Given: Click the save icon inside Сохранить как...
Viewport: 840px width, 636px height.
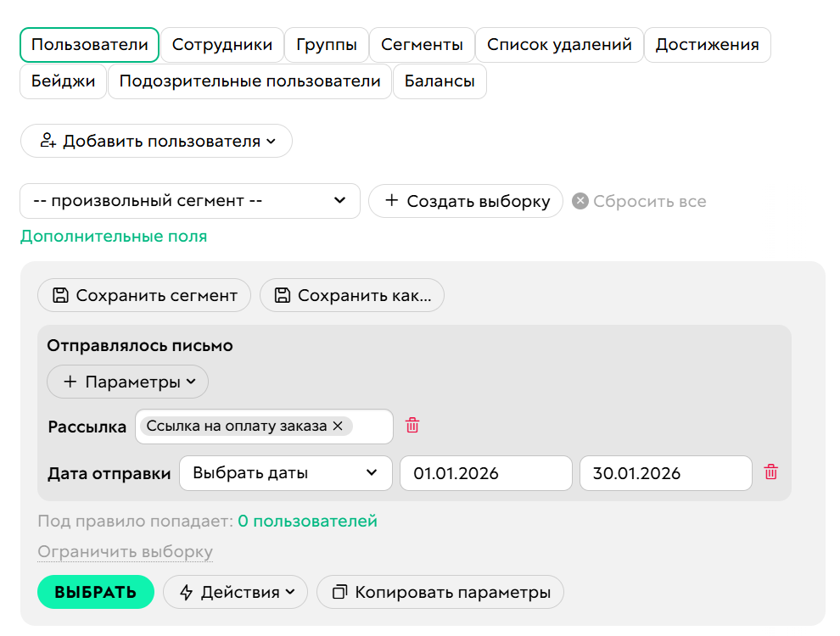Looking at the screenshot, I should (283, 295).
